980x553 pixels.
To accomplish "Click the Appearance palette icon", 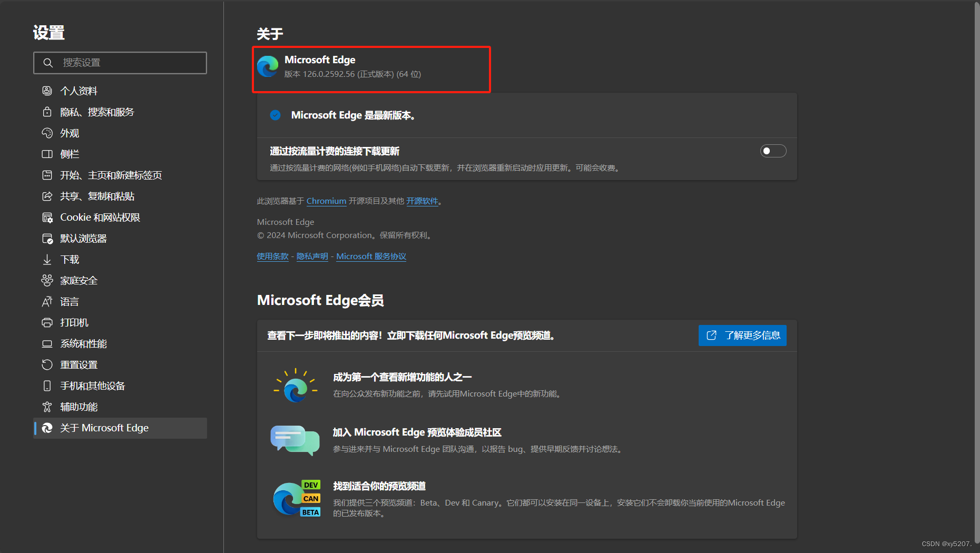I will coord(47,133).
